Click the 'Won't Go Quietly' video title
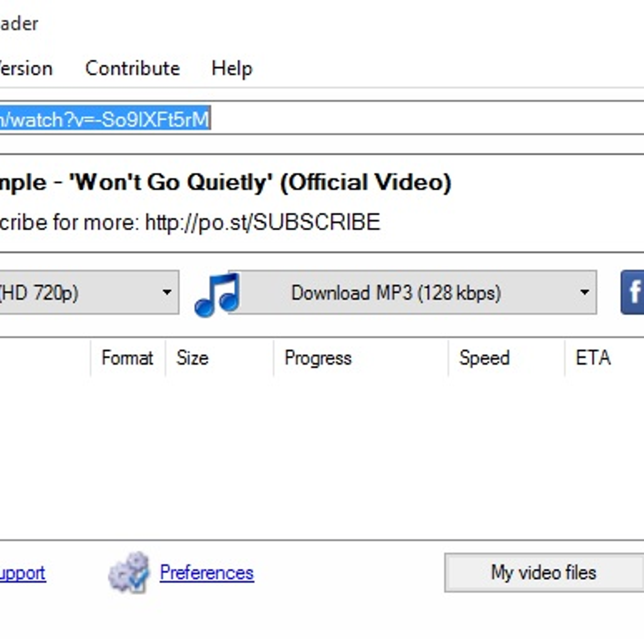 point(225,182)
